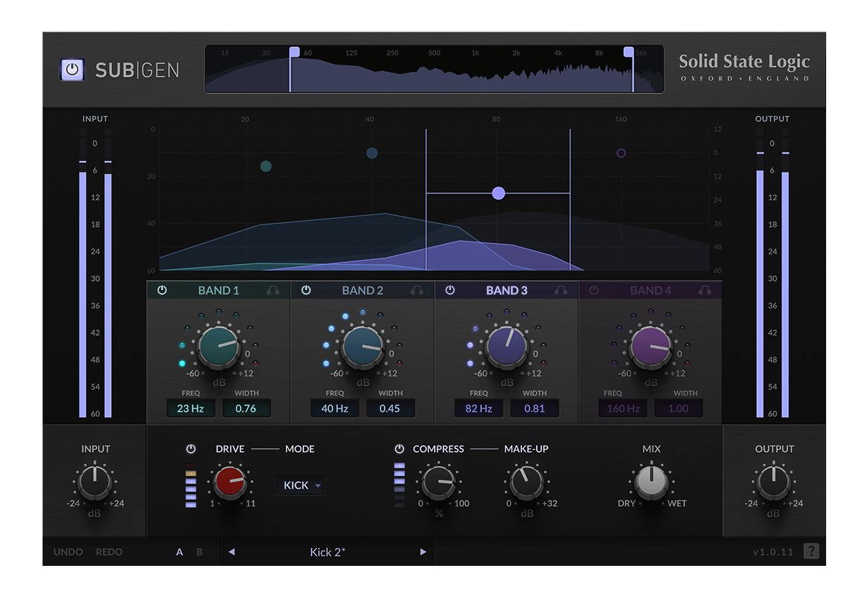The image size is (868, 597).
Task: Toggle the DRIVE section power button
Action: [x=190, y=449]
